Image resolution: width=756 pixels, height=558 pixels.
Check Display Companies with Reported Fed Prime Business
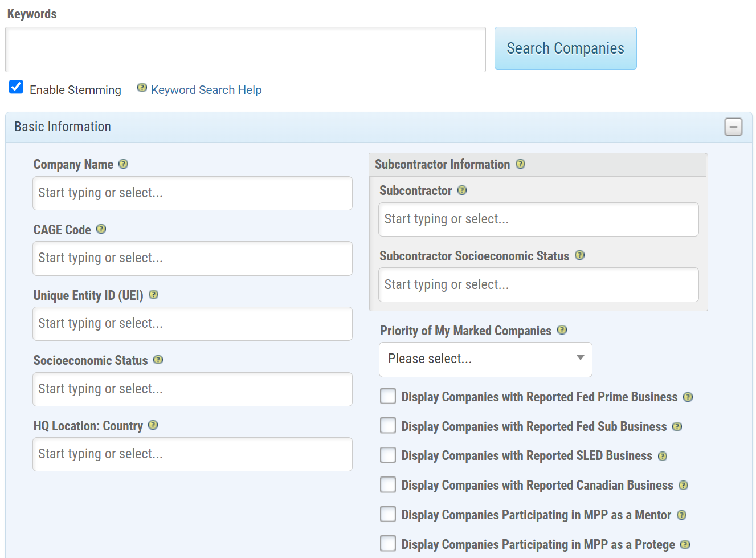[388, 396]
